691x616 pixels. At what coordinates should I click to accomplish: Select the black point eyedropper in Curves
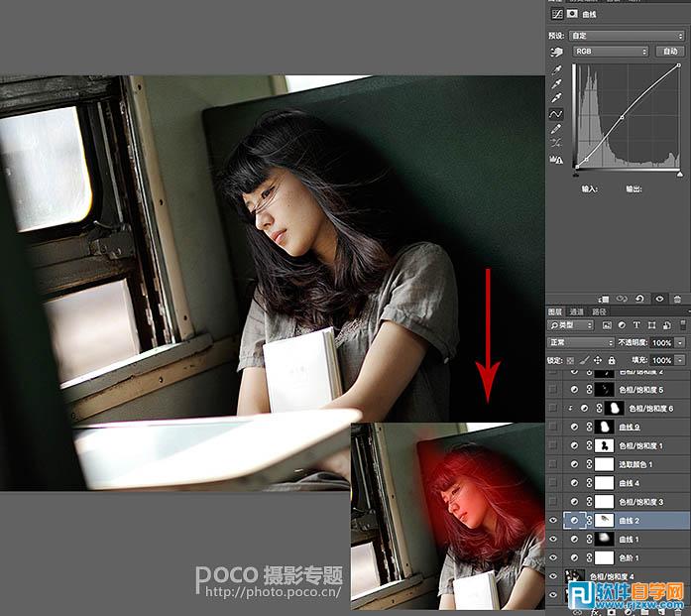tap(556, 68)
